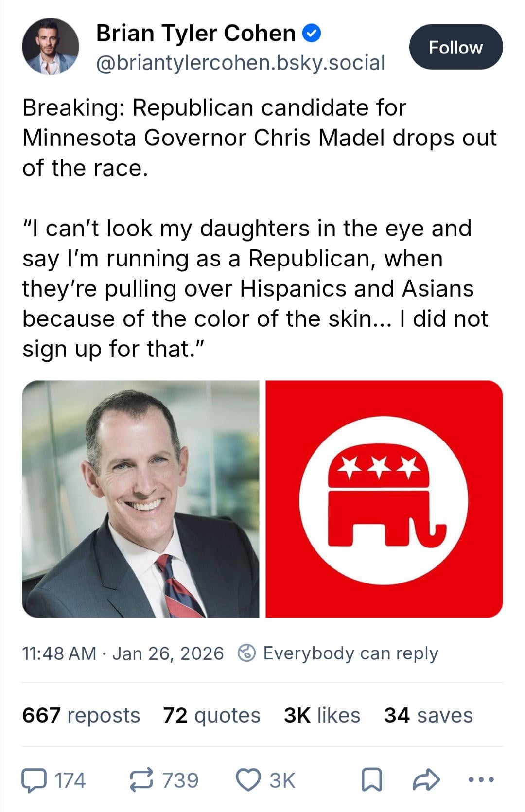Open the three-dot more options menu
Viewport: 525px width, 812px height.
[x=481, y=779]
